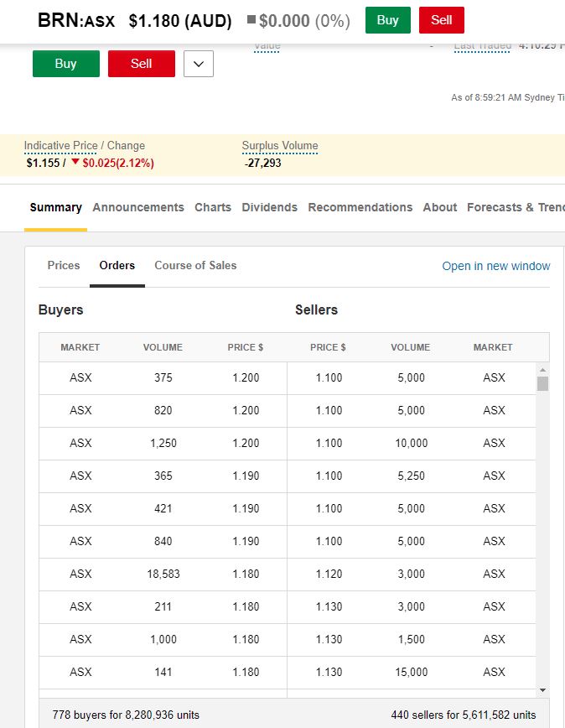The width and height of the screenshot is (565, 728).
Task: Click buyer volume 1,000
Action: coord(163,640)
